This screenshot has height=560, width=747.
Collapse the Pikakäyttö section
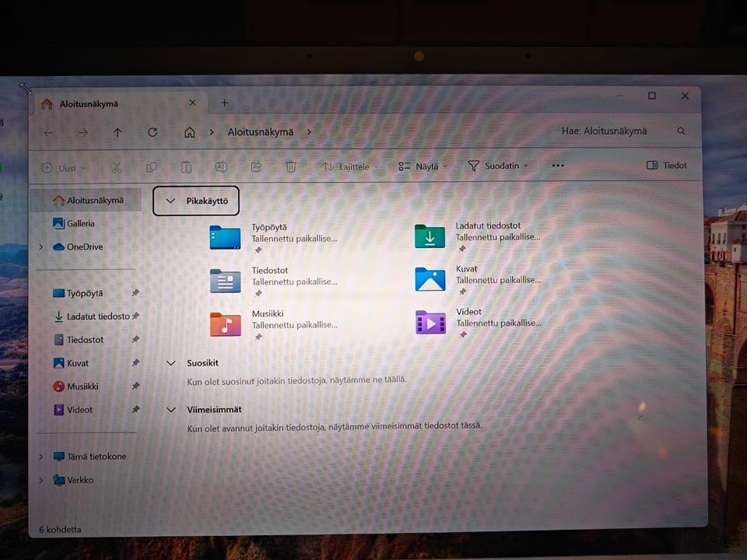click(x=170, y=201)
